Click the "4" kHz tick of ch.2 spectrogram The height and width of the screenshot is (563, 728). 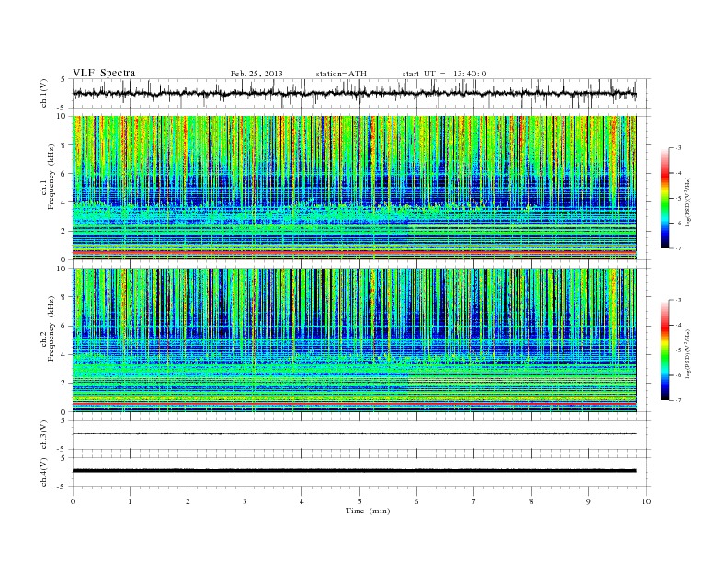[x=64, y=355]
